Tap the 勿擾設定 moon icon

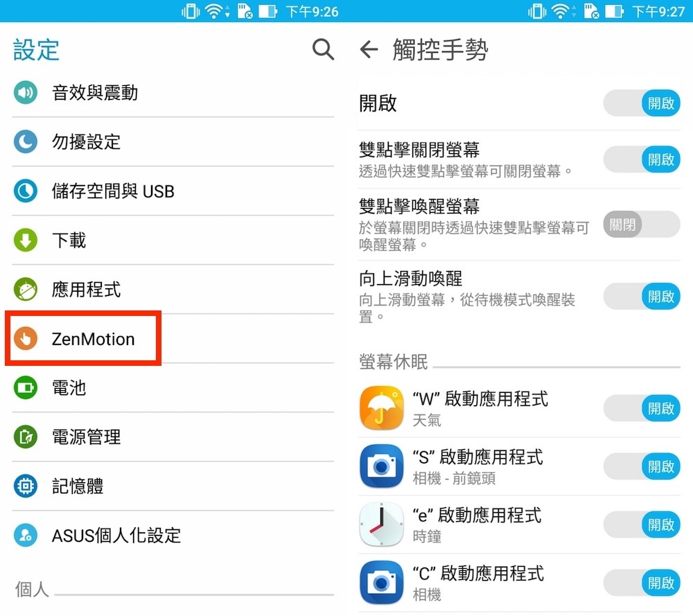point(26,142)
